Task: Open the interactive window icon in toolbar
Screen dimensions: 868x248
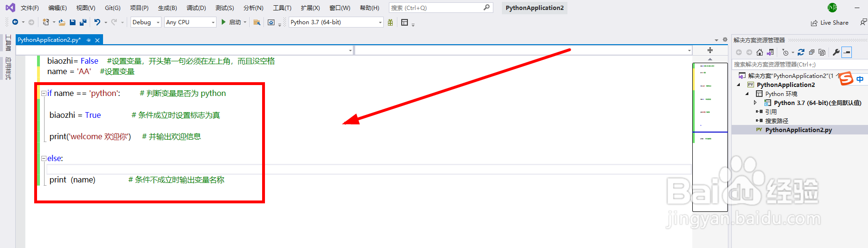Action: click(x=271, y=22)
